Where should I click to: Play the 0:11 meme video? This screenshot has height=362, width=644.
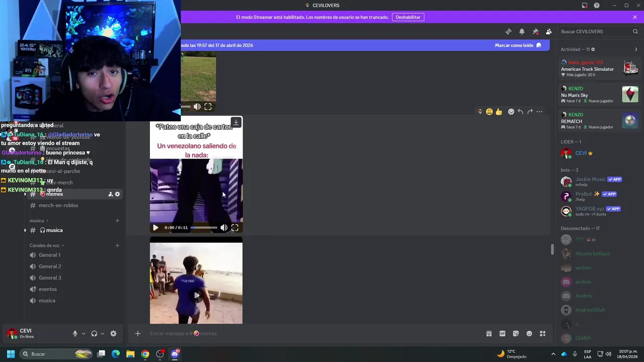pyautogui.click(x=155, y=228)
